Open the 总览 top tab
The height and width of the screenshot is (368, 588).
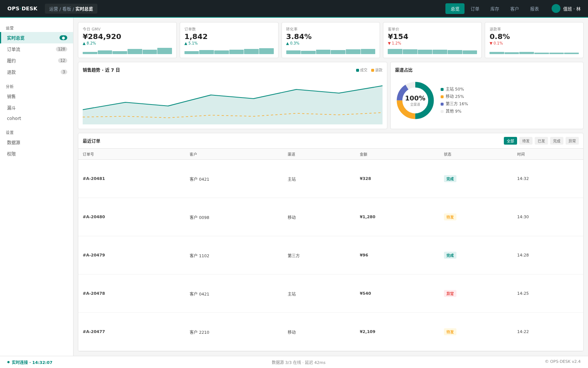pyautogui.click(x=455, y=9)
